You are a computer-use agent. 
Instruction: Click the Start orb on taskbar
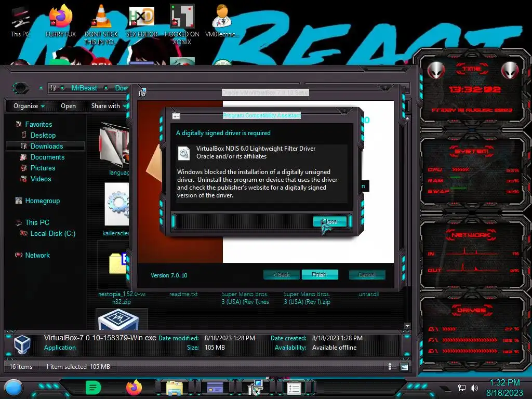tap(14, 388)
